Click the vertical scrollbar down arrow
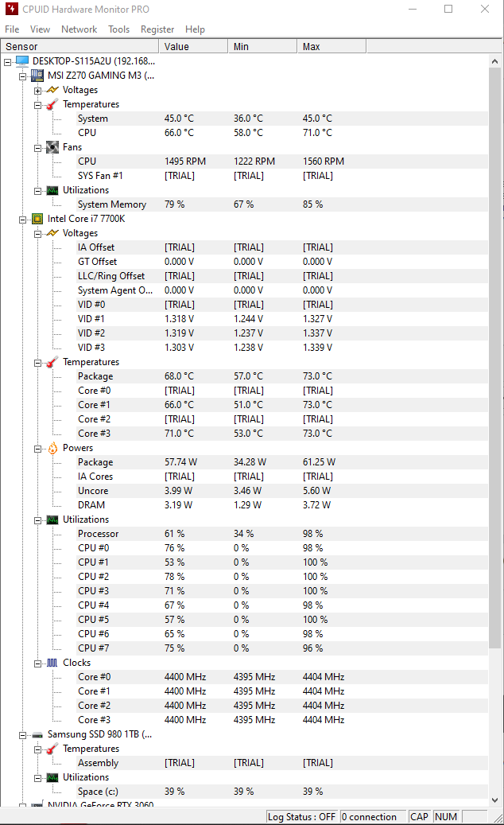Screen dimensions: 504x825 (x=494, y=800)
